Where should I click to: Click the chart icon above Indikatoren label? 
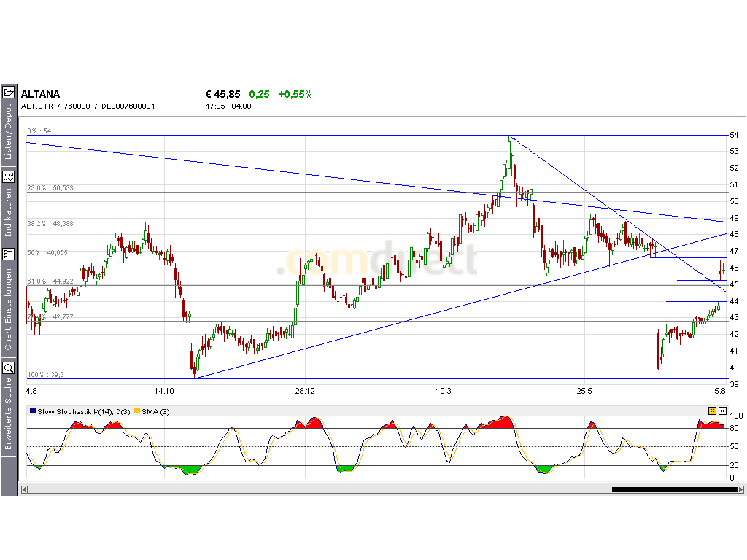pos(9,176)
